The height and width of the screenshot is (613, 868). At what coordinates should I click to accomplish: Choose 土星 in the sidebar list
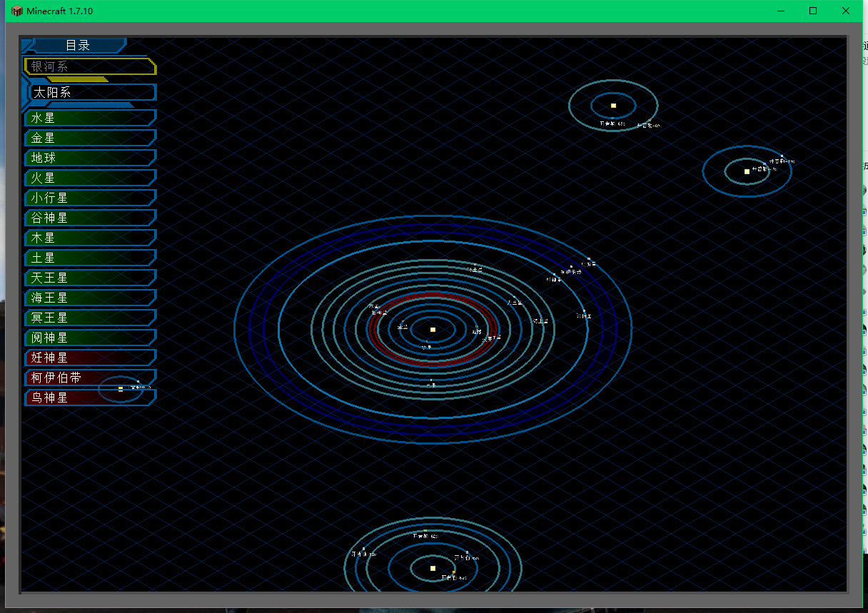(x=89, y=258)
